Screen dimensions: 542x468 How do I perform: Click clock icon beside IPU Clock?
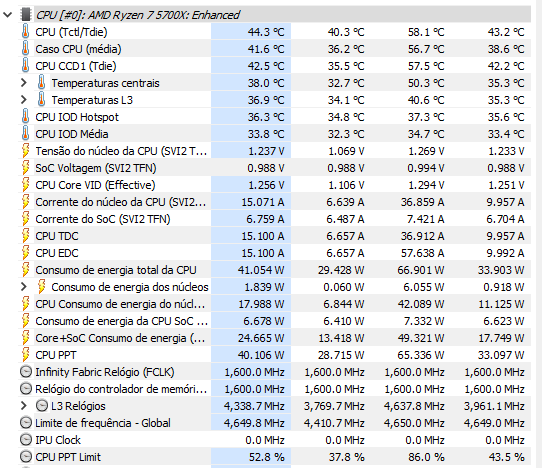pyautogui.click(x=26, y=440)
